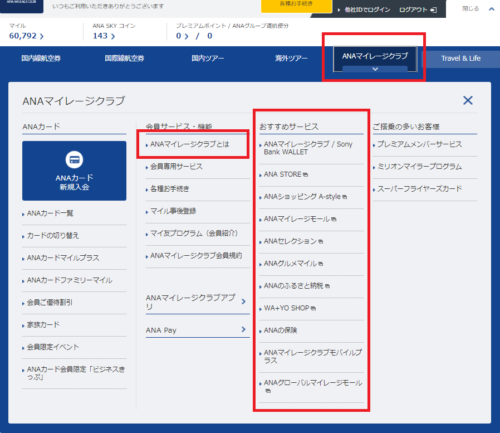Viewport: 500px width, 433px height.
Task: Open the ANAの保険 link
Action: click(x=280, y=330)
